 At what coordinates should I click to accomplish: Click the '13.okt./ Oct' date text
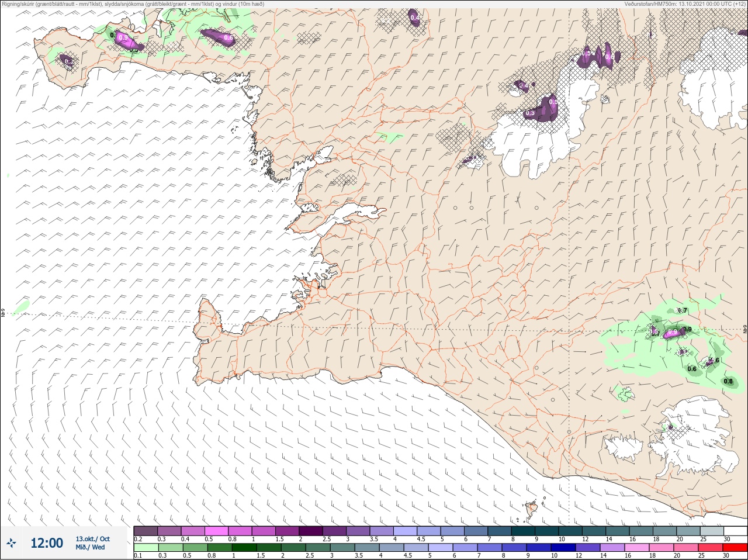[92, 539]
